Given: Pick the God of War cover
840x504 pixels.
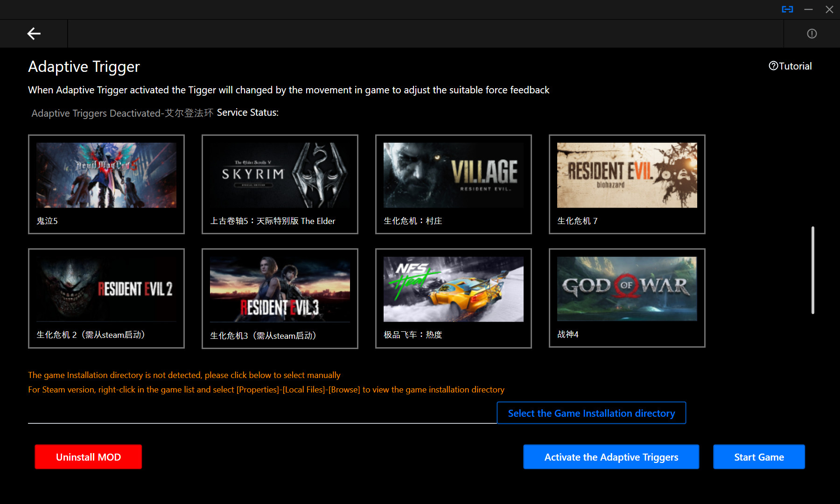Looking at the screenshot, I should pos(627,288).
